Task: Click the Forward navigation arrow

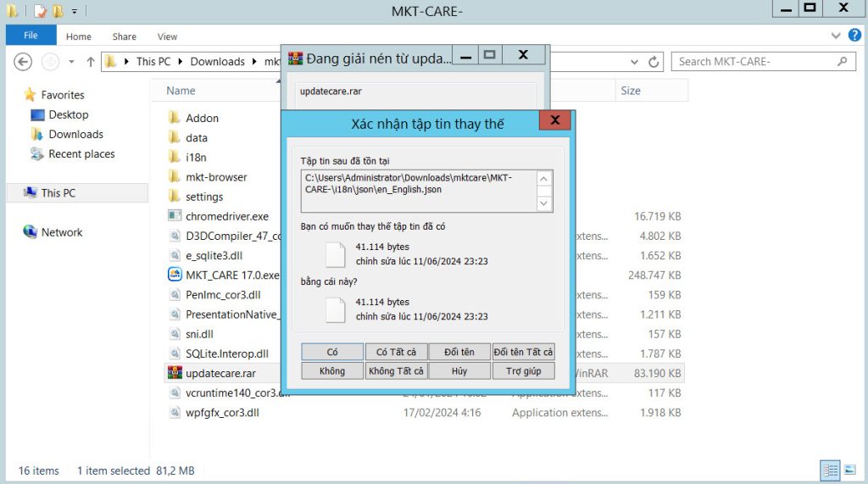Action: point(50,62)
